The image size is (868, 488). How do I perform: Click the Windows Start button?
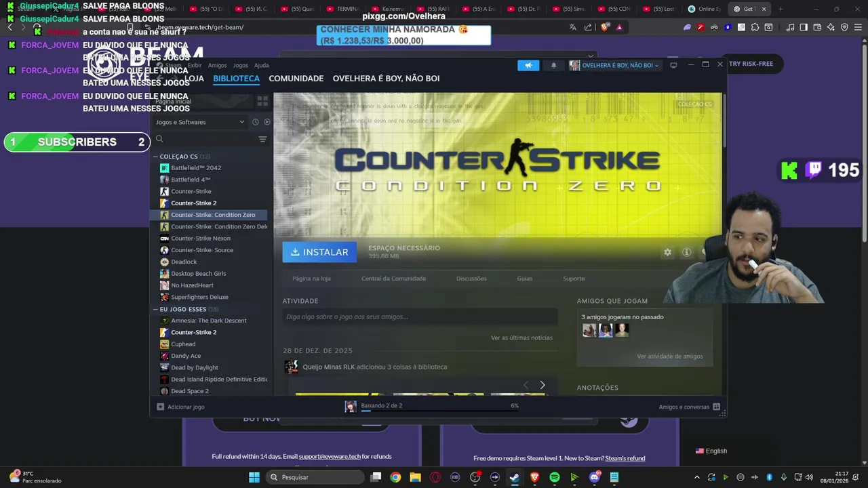tap(254, 477)
